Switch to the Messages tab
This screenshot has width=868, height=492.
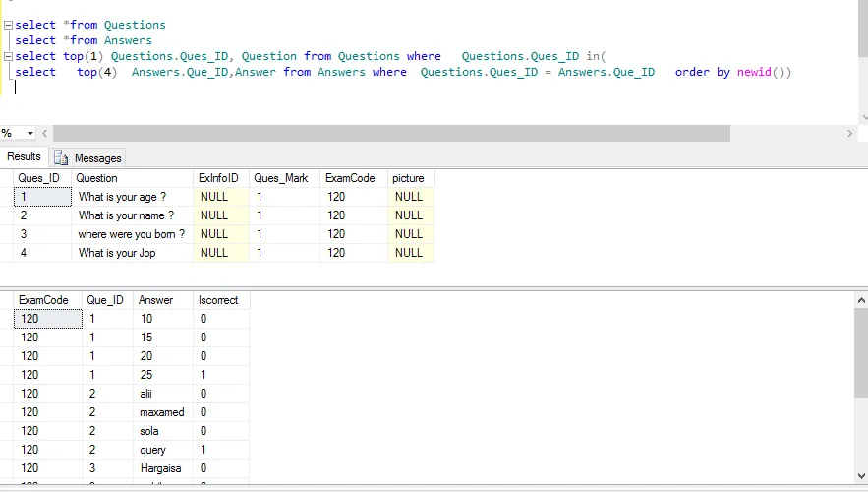point(88,157)
